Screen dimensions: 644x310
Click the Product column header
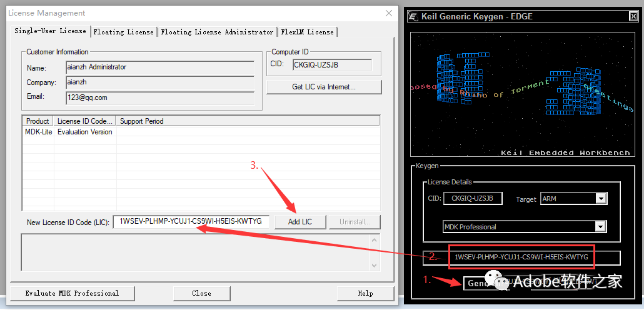[38, 121]
